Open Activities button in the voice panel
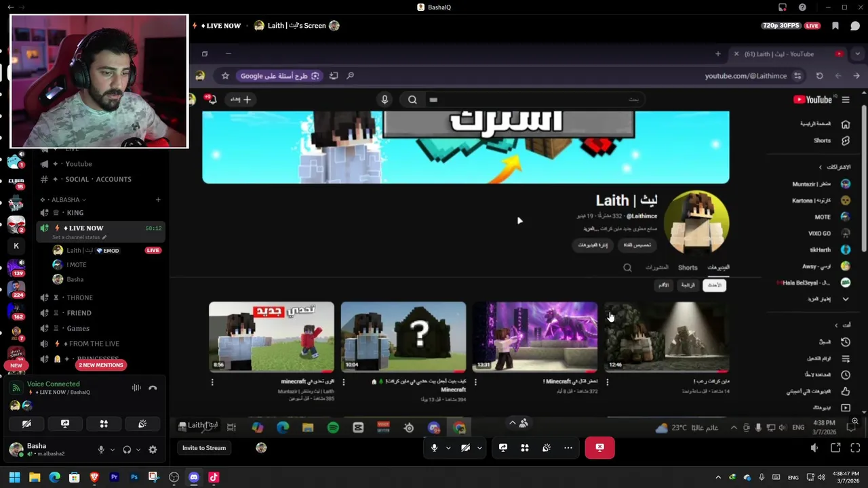Screen dimensions: 868x488 [x=104, y=424]
